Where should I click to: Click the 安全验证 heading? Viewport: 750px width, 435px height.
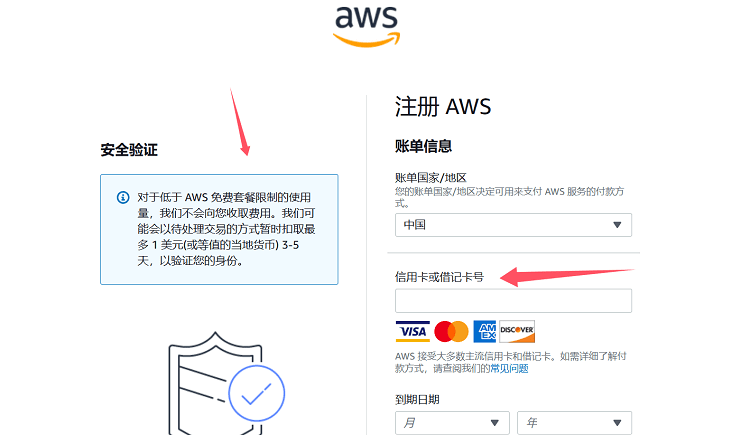click(x=129, y=150)
